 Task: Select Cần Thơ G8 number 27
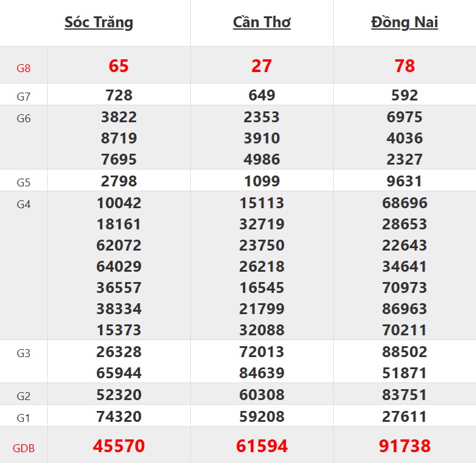pyautogui.click(x=262, y=65)
